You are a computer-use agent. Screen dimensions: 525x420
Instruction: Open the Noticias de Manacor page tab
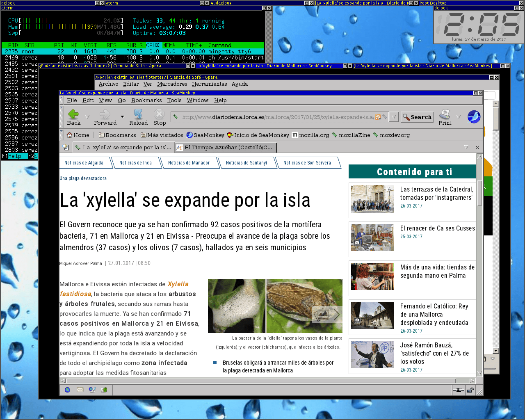[189, 163]
